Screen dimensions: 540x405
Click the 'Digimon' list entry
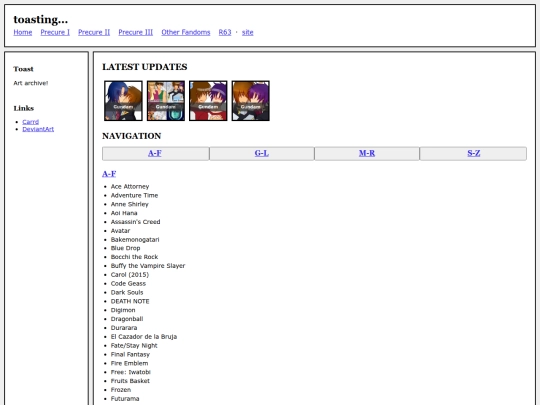(123, 310)
